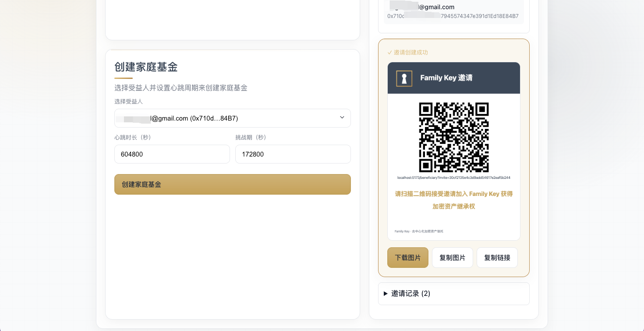
Task: Click the 0x710 wallet address text
Action: tap(453, 16)
